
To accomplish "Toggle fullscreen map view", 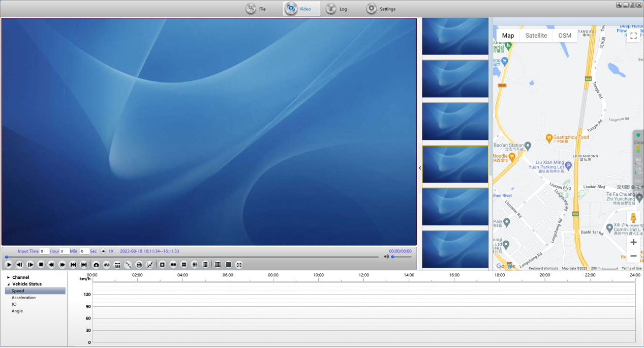I will tap(633, 36).
